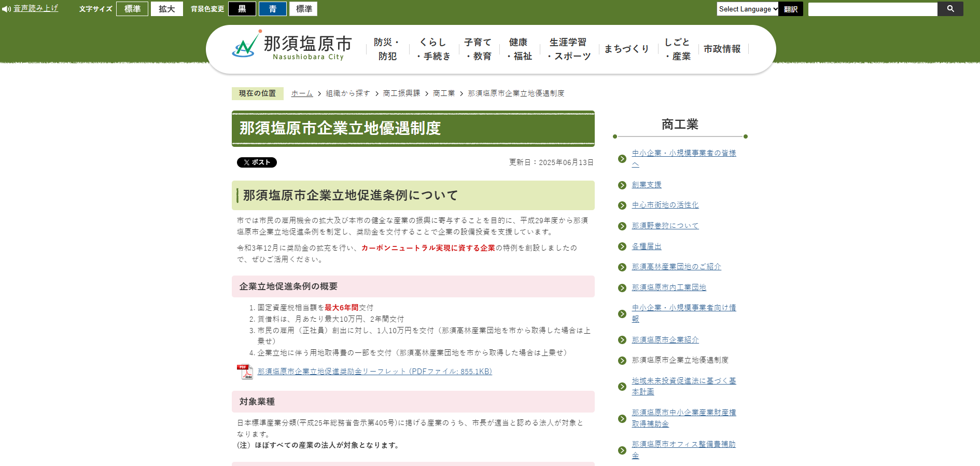Click the PDF icon beside leaflet link
Screen dimensions: 980x466
pos(245,372)
